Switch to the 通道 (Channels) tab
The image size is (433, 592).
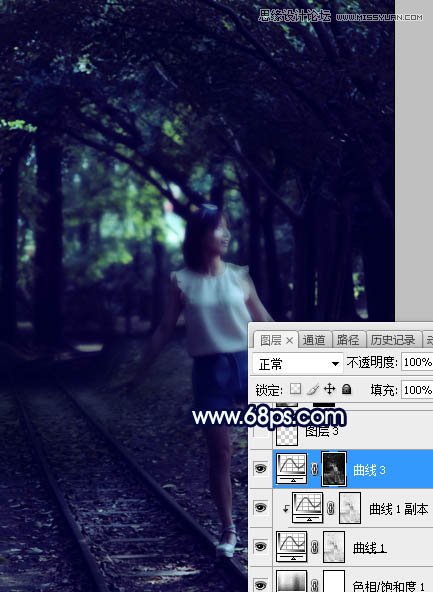[x=314, y=340]
